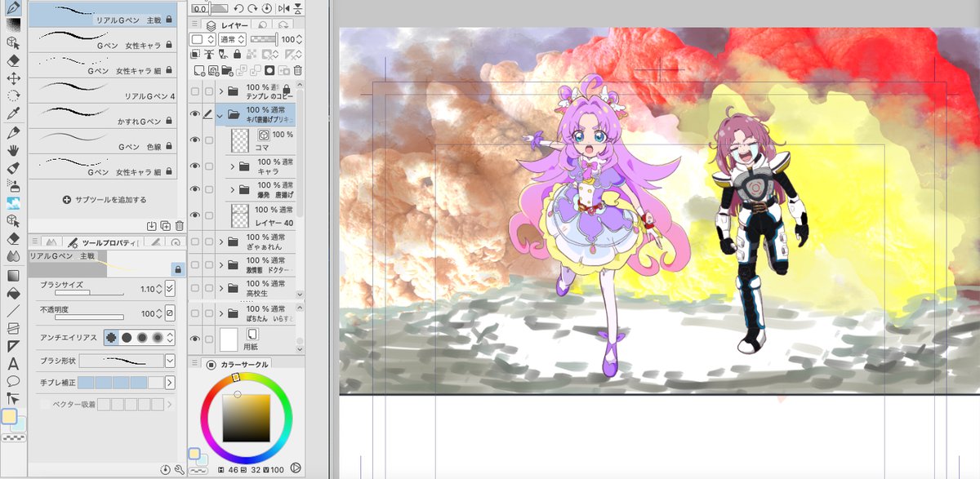
Task: Hide the キバ唐揚げプリキュア folder layer
Action: point(195,115)
